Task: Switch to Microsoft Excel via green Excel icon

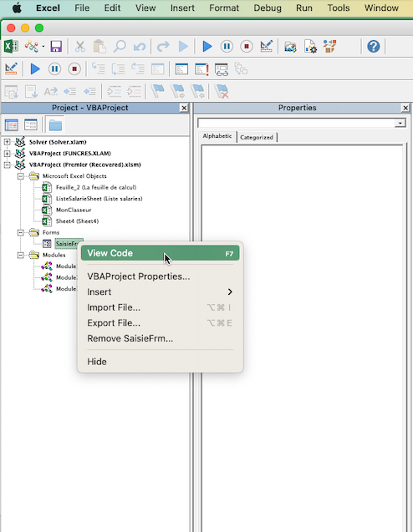Action: 11,46
